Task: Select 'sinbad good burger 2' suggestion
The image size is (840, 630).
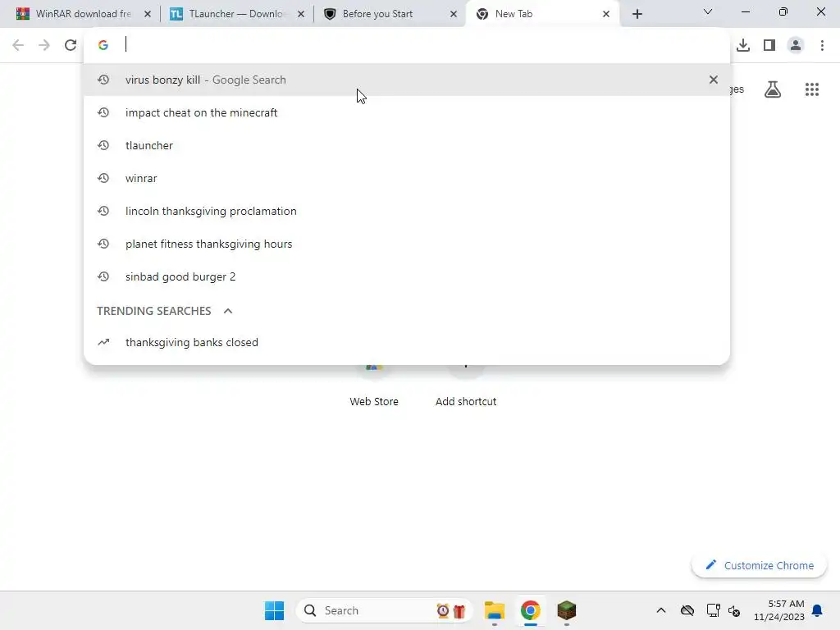Action: (x=407, y=276)
